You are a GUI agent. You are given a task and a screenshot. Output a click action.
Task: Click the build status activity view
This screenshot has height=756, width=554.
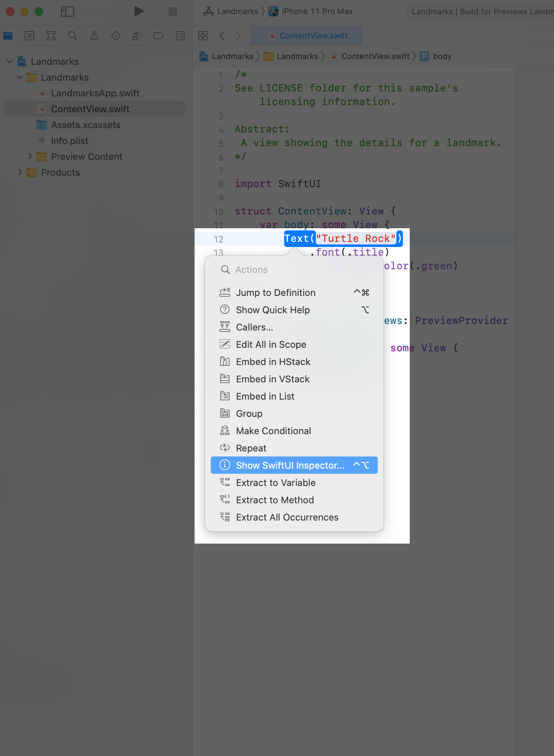click(481, 12)
